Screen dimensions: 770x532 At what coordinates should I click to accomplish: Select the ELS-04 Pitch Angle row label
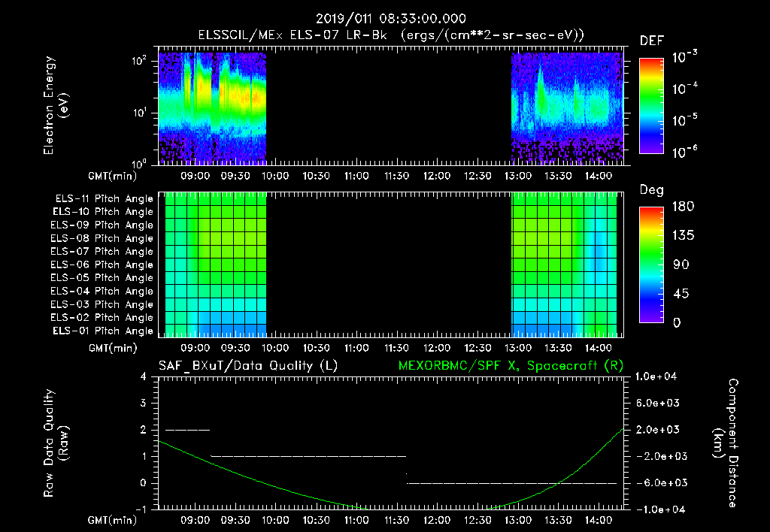tap(102, 291)
